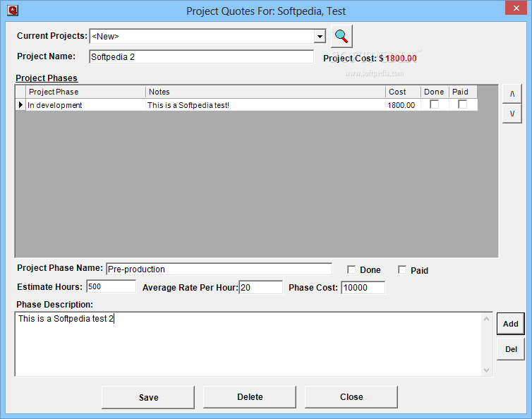Viewport: 532px width, 419px height.
Task: Tick the Done checkbox for the phase
Action: (351, 269)
